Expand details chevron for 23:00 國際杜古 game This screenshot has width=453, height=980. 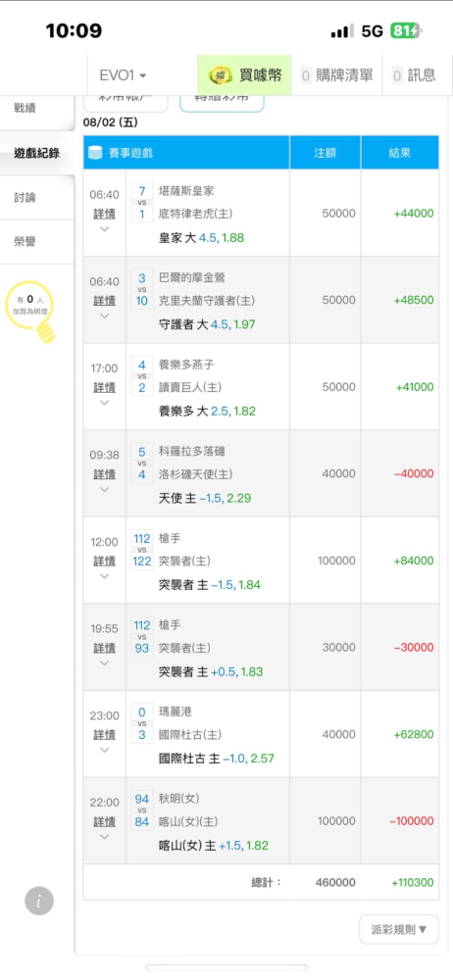(105, 750)
